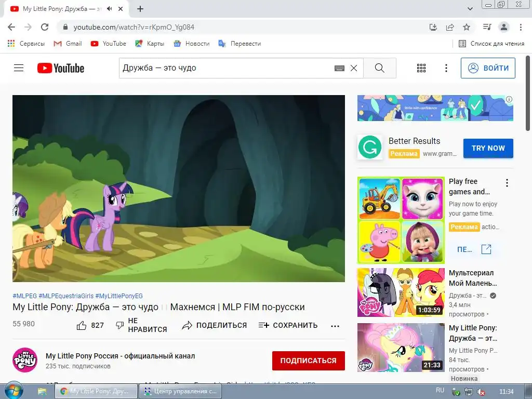Open a new tab with plus button
Screen dimensions: 532x399
140,9
